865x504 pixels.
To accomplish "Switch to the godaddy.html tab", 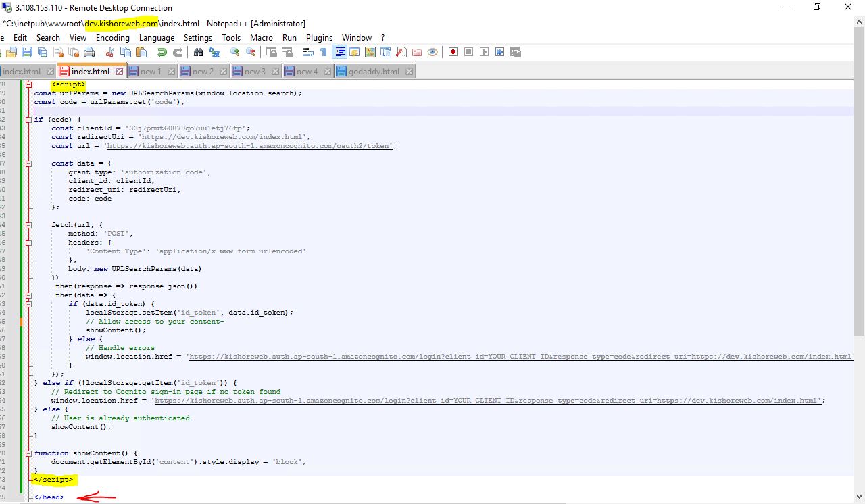I will pyautogui.click(x=375, y=72).
